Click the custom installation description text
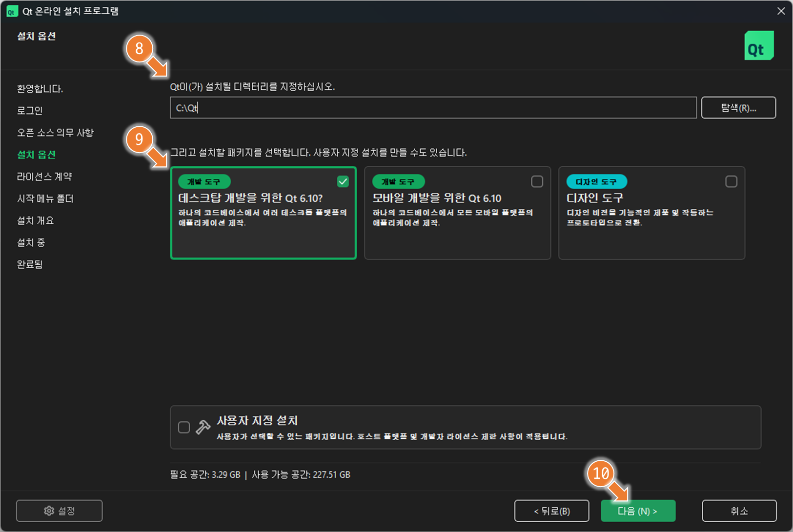 pyautogui.click(x=392, y=436)
